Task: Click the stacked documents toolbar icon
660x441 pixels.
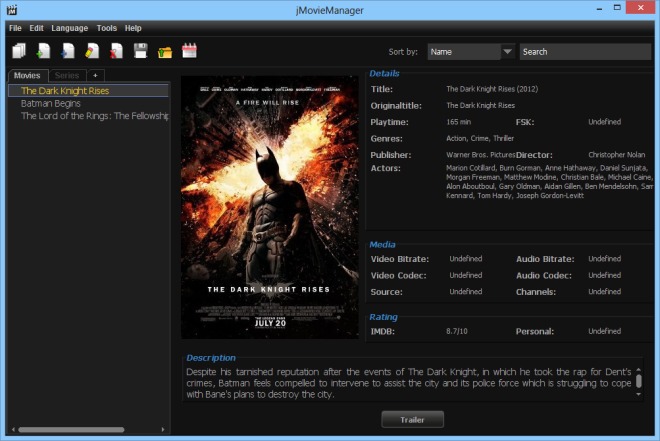Action: pos(19,51)
